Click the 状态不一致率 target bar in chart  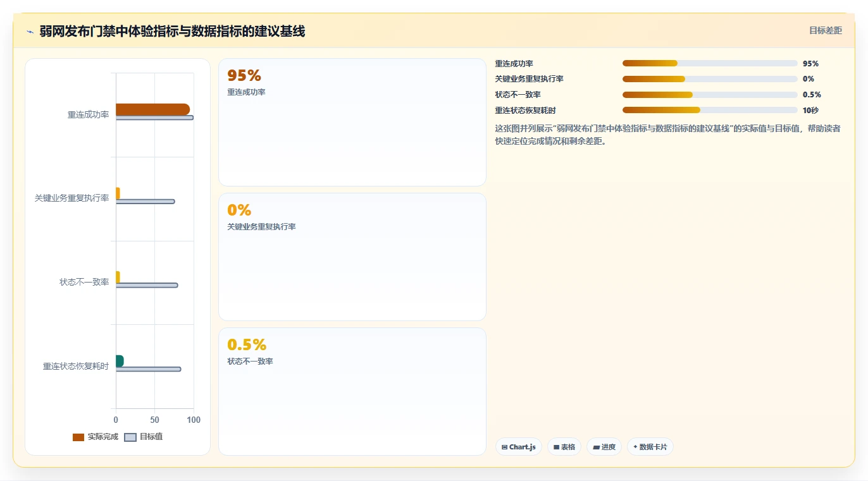147,286
